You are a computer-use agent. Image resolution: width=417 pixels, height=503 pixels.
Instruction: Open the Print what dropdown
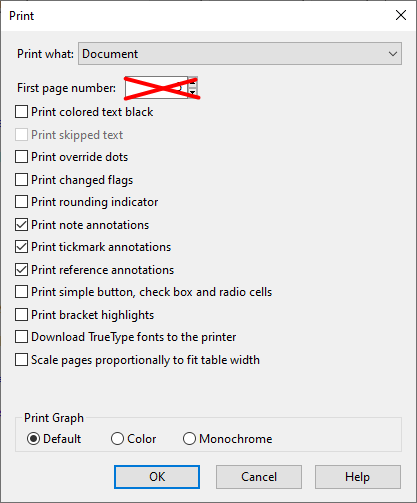tap(240, 54)
